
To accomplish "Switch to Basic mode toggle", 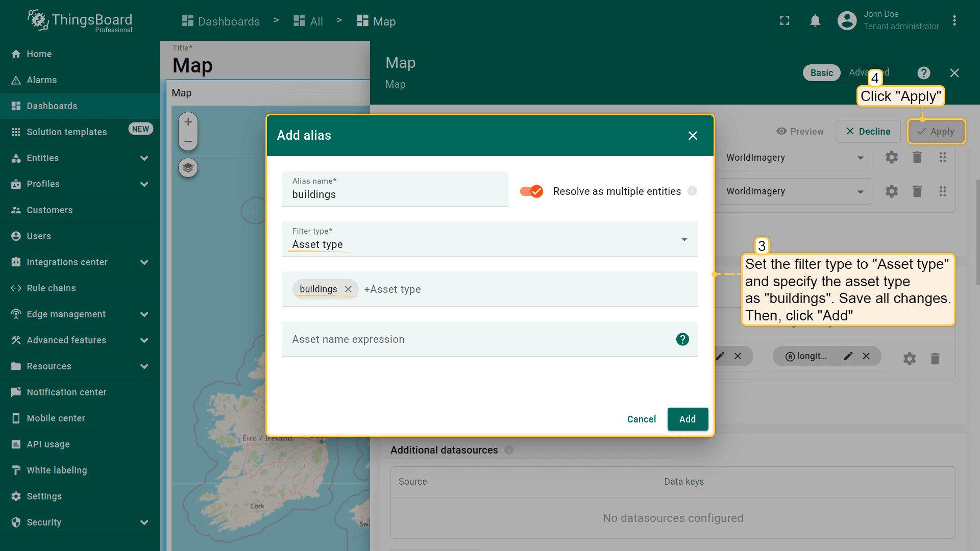I will point(821,73).
